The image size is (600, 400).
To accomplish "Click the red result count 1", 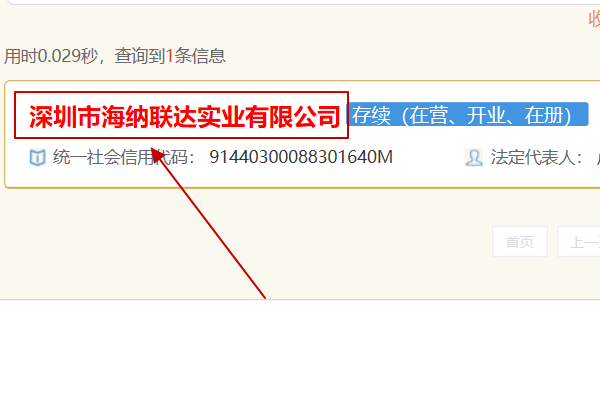I will (170, 56).
